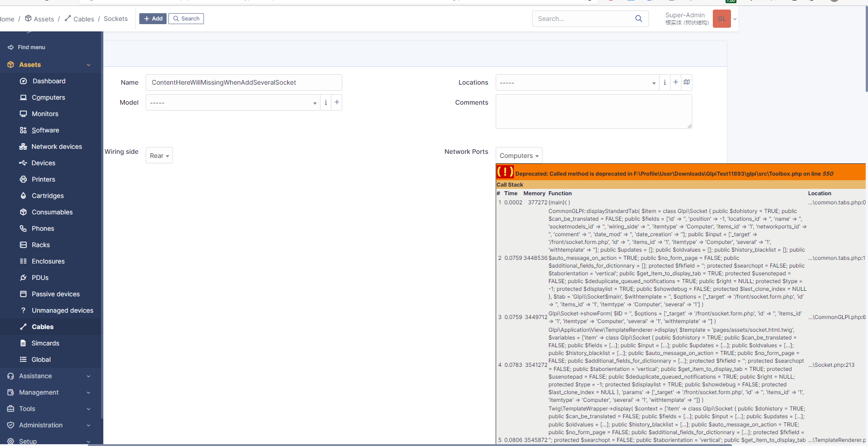Screen dimensions: 868x446
Task: Click the Network devices icon
Action: [x=23, y=147]
